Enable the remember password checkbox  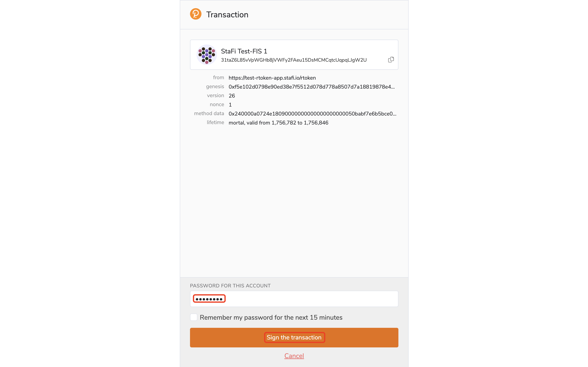point(193,317)
